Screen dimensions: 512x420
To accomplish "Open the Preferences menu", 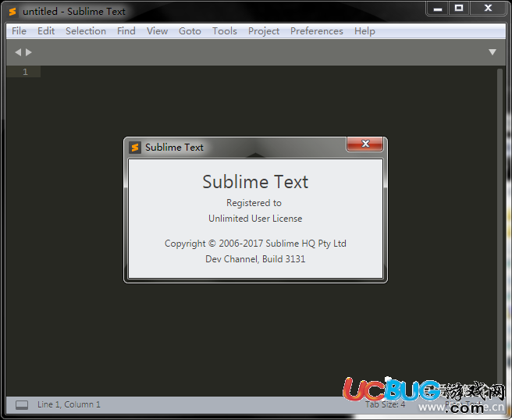I will (x=316, y=31).
